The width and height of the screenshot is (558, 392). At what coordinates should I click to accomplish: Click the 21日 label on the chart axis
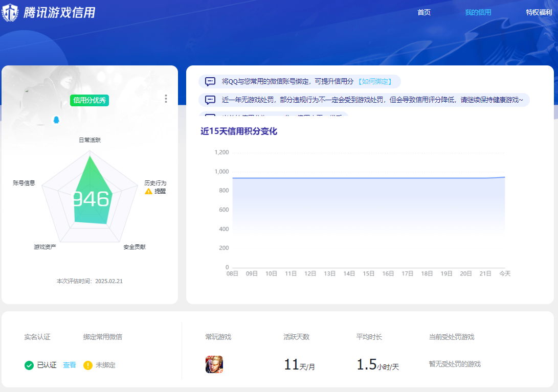pos(485,273)
